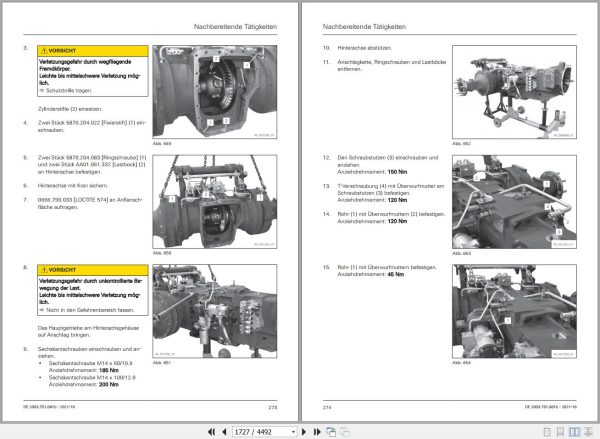Click the greyed-out next view icon

pos(345,432)
